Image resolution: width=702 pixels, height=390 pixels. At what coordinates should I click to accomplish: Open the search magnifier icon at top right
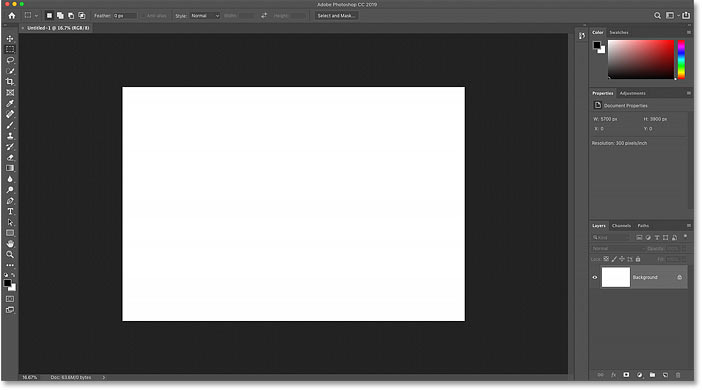(x=657, y=16)
